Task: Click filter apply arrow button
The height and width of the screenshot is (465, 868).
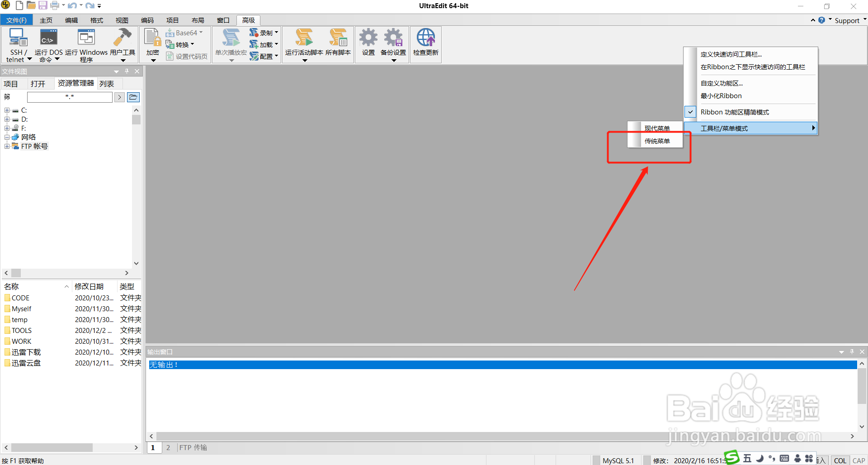Action: pos(119,97)
